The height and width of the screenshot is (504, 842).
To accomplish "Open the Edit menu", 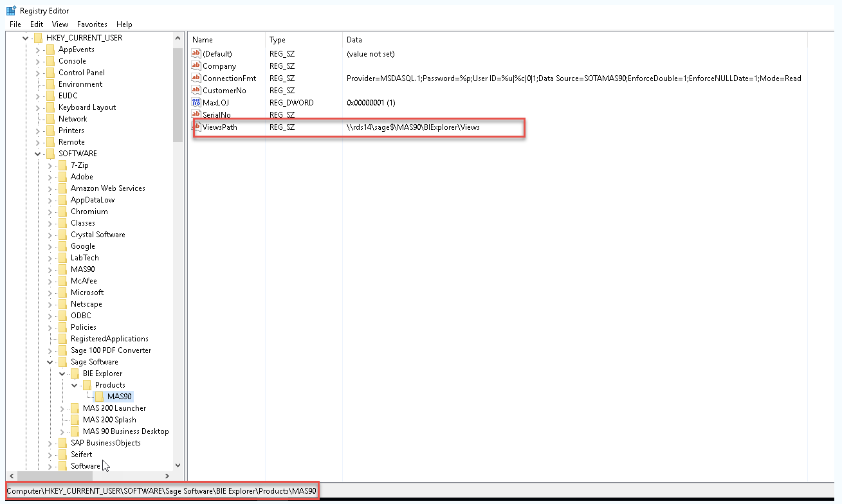I will (37, 24).
